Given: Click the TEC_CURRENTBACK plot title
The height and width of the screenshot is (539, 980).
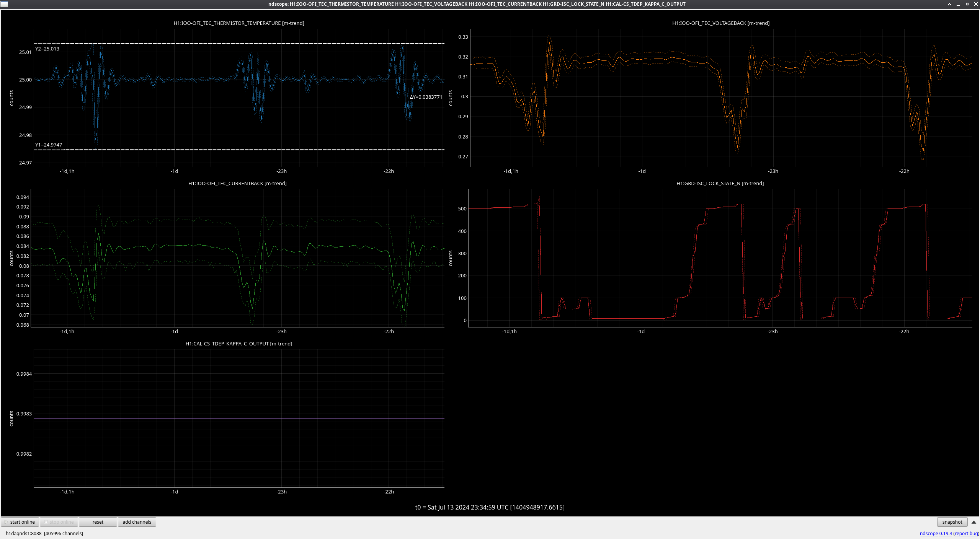Looking at the screenshot, I should coord(237,184).
